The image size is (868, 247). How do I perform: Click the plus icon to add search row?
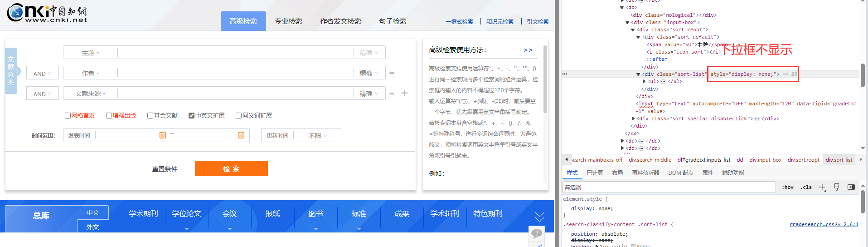(x=404, y=93)
